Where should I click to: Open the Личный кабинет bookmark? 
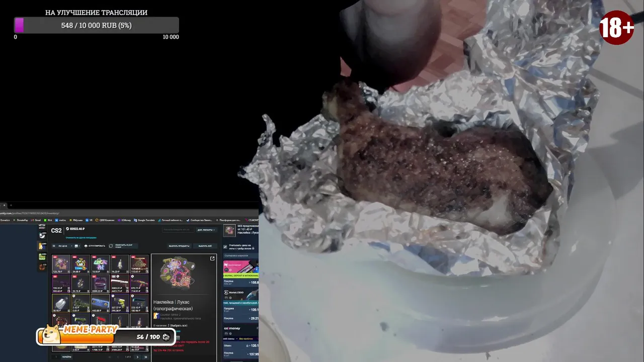(170, 220)
